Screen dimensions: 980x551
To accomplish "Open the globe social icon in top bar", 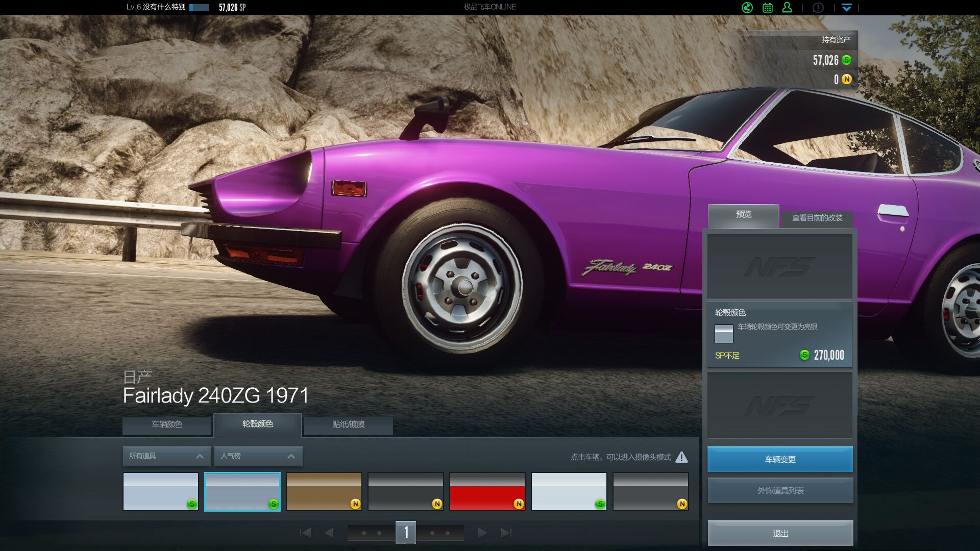I will pos(747,8).
